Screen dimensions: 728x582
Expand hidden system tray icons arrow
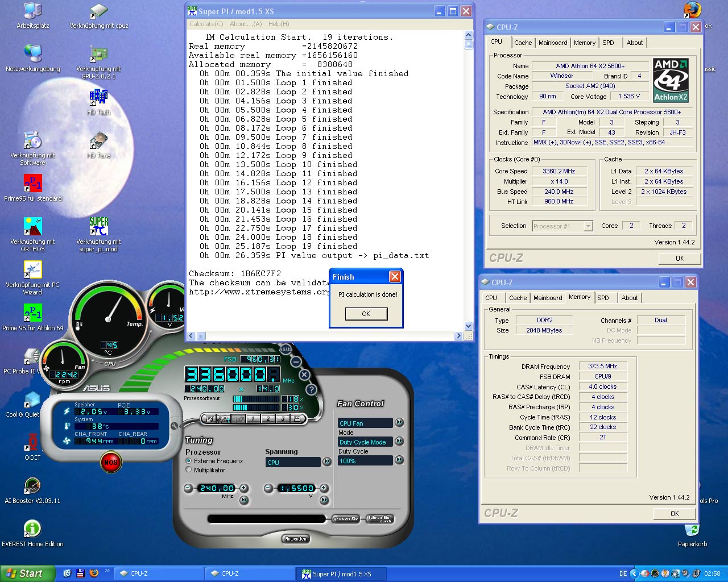634,573
